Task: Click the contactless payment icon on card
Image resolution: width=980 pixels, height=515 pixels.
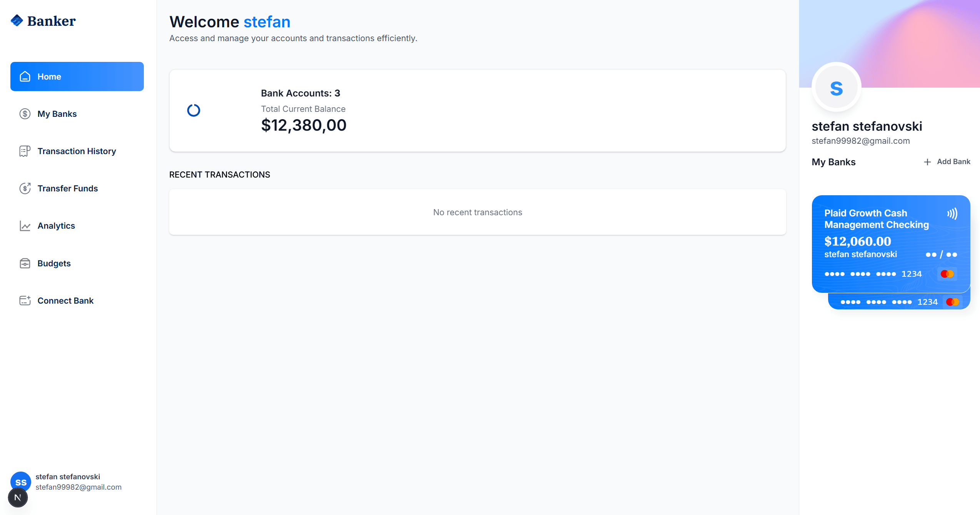Action: pos(952,214)
